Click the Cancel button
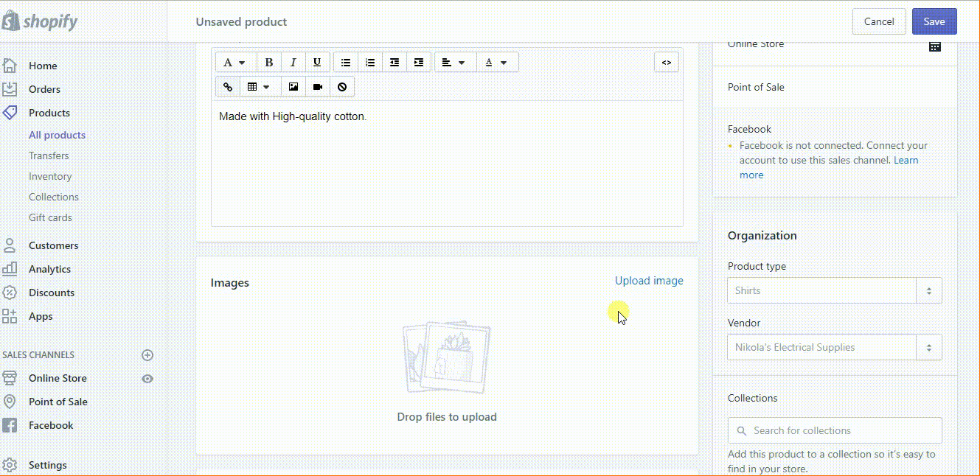This screenshot has width=980, height=476. click(x=879, y=21)
